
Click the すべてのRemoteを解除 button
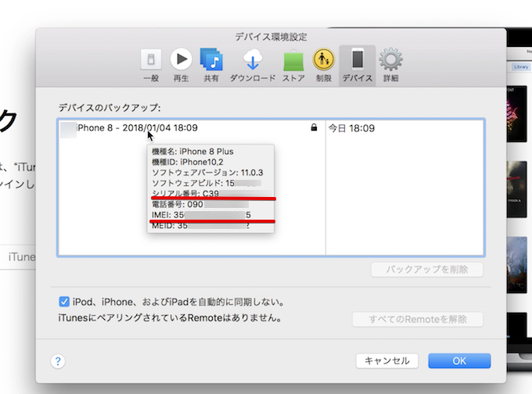pos(416,319)
